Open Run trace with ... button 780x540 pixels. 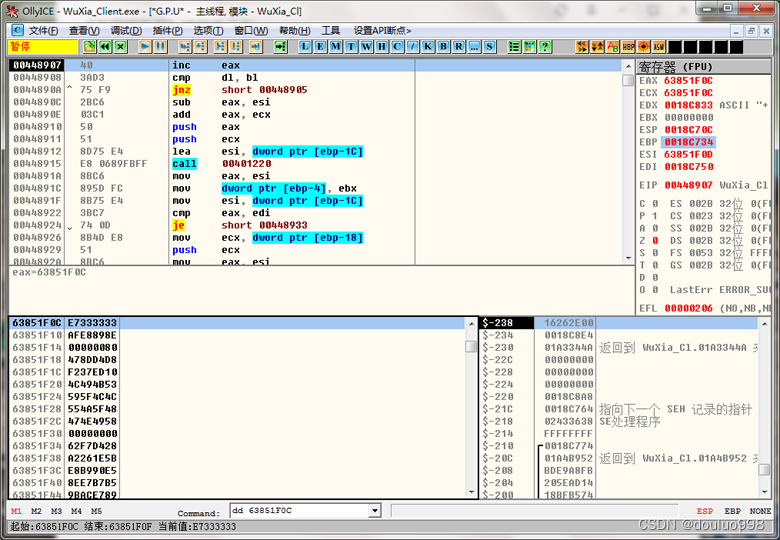coord(474,47)
